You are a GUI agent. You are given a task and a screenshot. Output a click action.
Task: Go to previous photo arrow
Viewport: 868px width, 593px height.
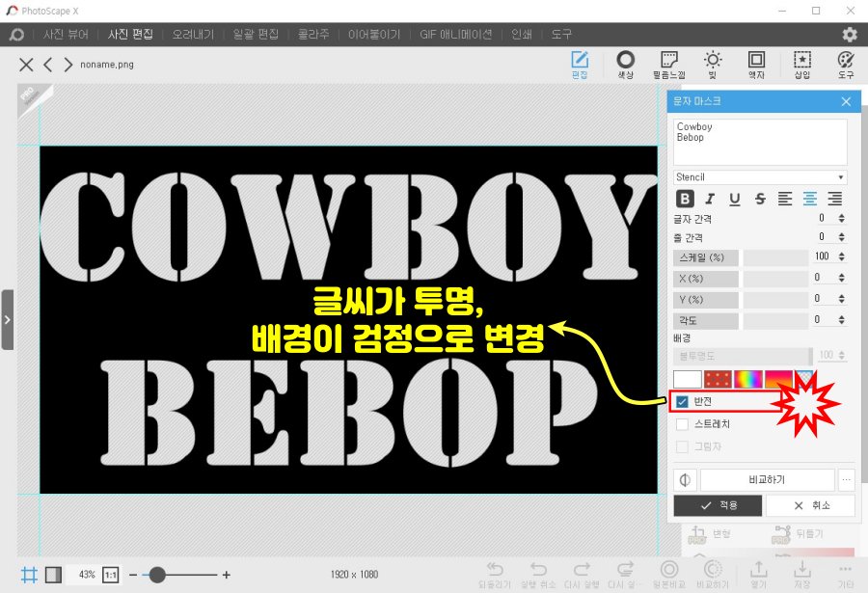point(48,65)
